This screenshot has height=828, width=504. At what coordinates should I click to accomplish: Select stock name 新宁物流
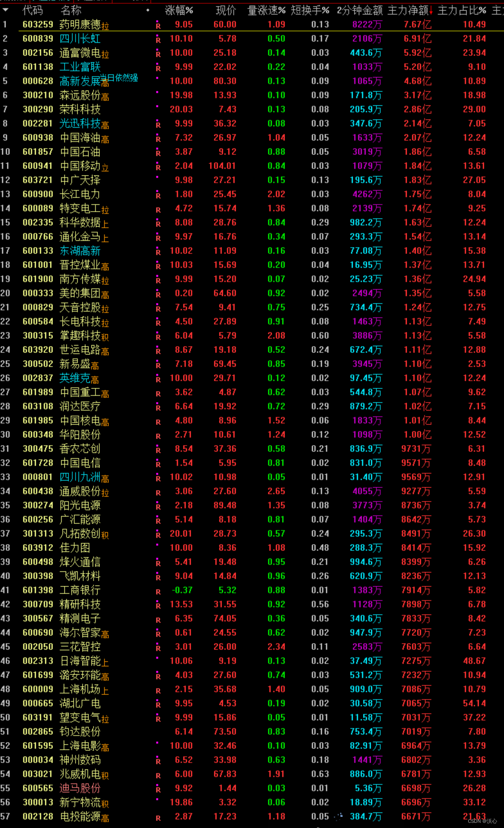tap(80, 802)
